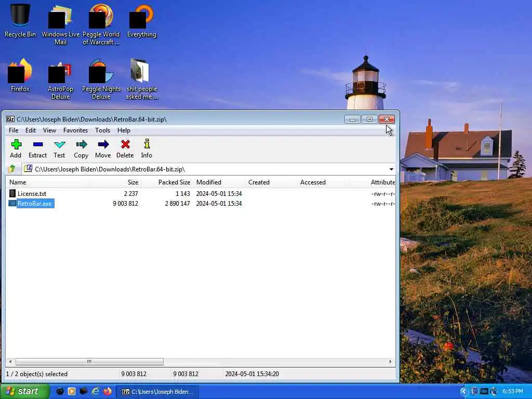The width and height of the screenshot is (532, 399).
Task: Go up one folder level
Action: click(x=12, y=169)
